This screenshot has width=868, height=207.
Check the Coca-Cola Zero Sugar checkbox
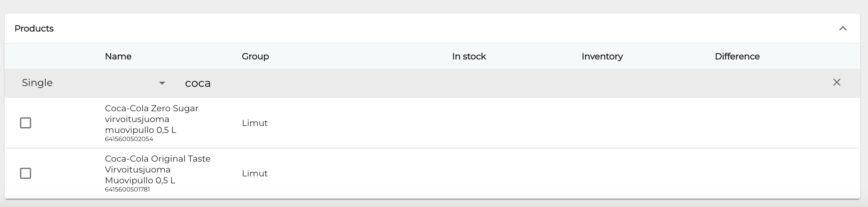coord(26,123)
